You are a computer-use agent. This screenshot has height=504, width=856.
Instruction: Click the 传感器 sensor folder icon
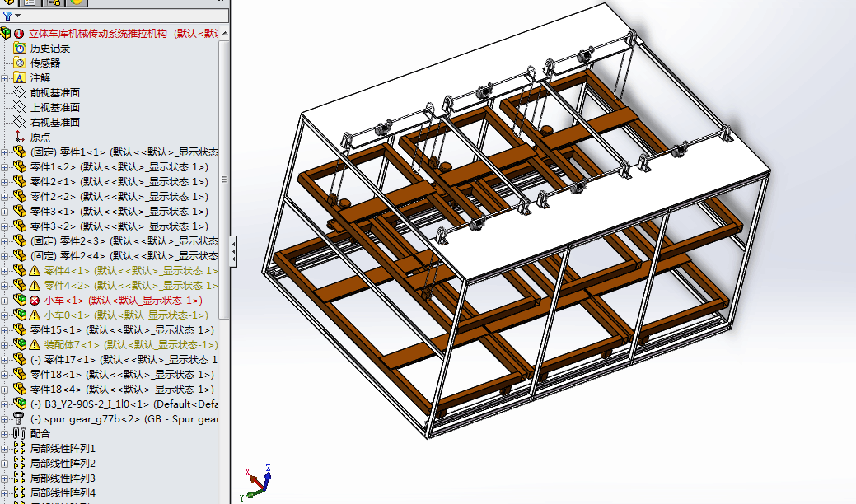[x=20, y=63]
